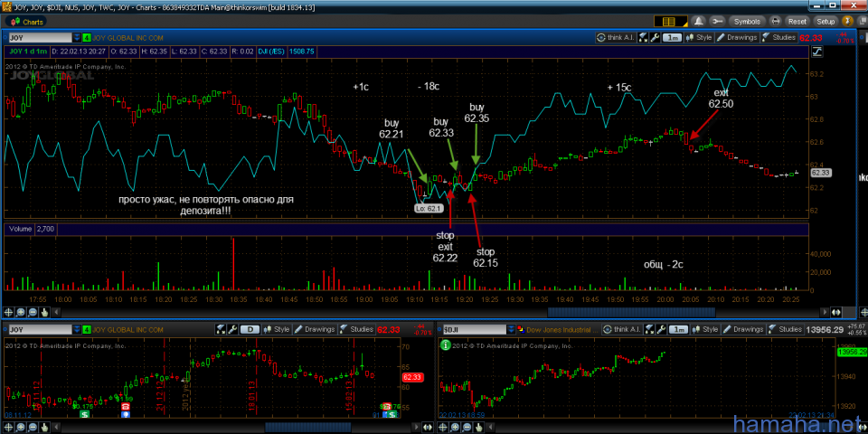Open Style menu in lower JOY daily chart
The height and width of the screenshot is (434, 868).
[x=277, y=329]
